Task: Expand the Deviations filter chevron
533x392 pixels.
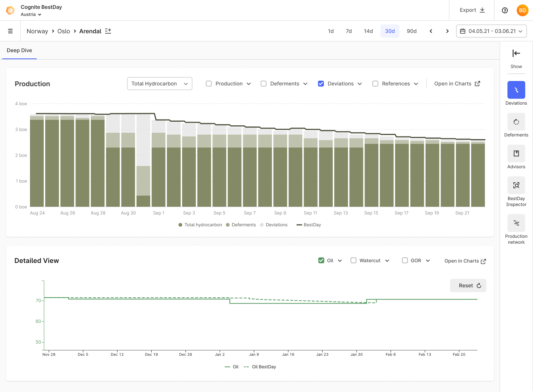Action: click(360, 84)
